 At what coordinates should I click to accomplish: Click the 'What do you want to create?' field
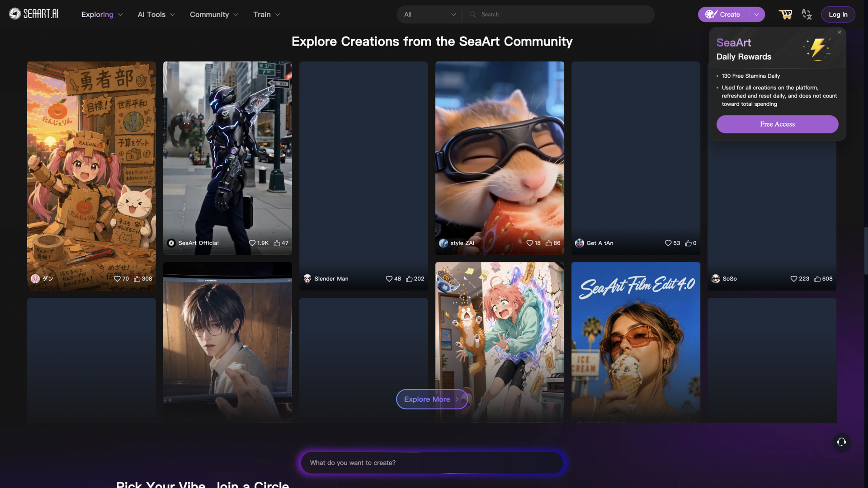(432, 463)
